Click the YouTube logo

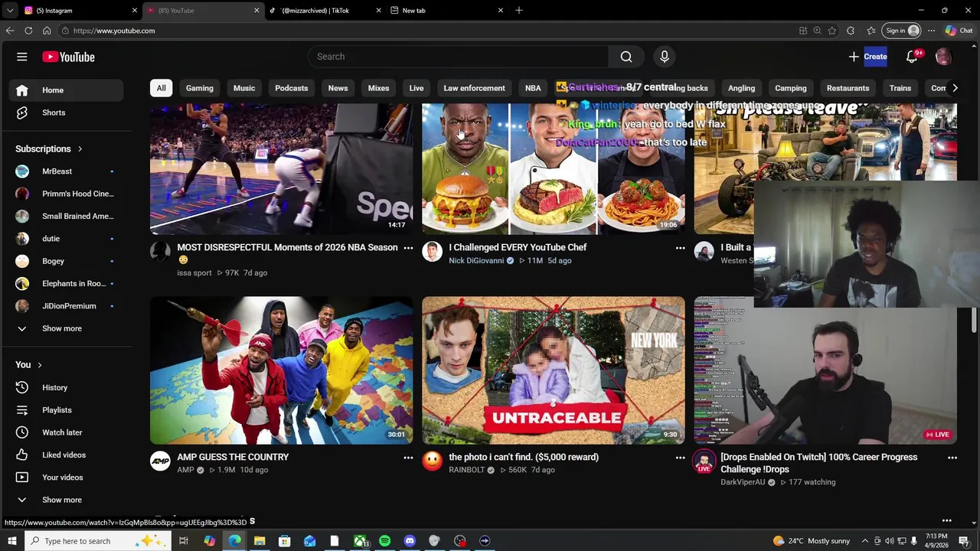(x=68, y=57)
